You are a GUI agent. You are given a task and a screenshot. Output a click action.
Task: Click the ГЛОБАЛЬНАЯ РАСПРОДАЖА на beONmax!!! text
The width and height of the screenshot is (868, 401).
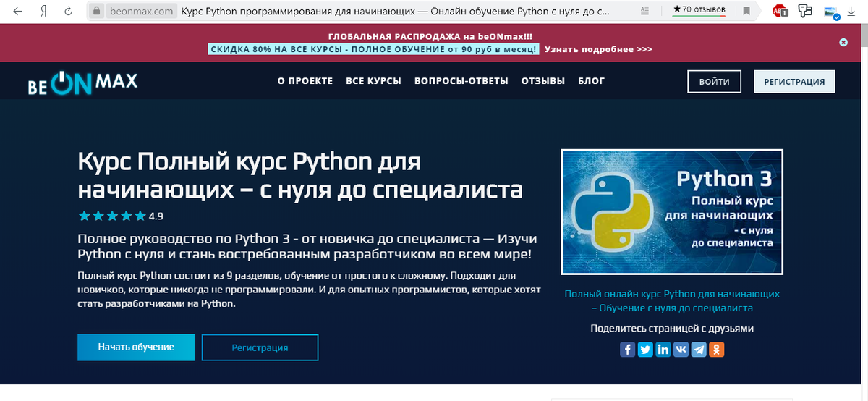(430, 36)
